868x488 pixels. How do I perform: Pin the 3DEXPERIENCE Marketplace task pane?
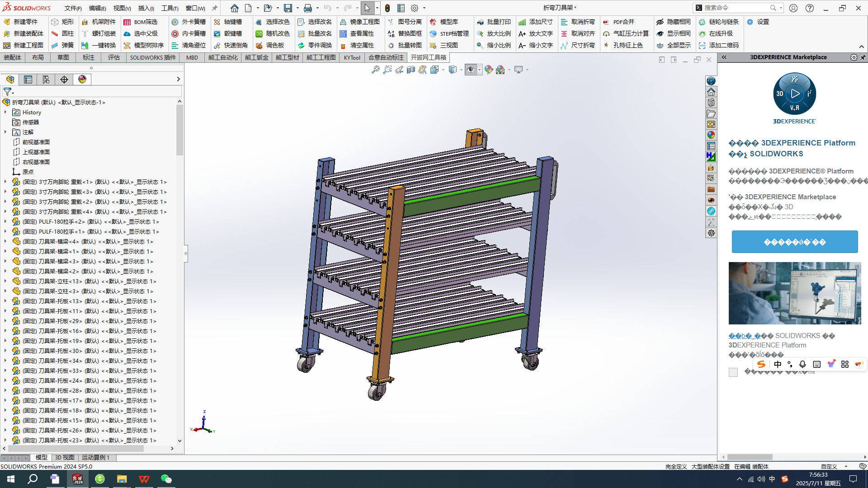[x=863, y=57]
